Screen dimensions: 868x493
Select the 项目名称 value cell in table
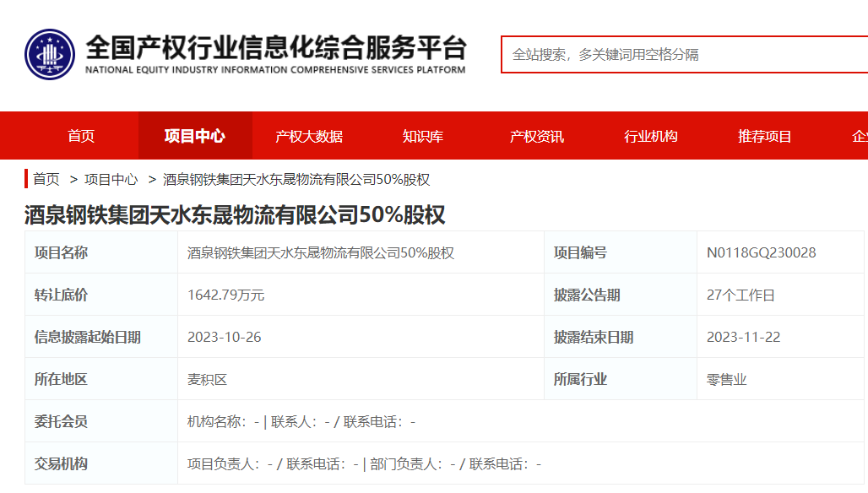click(361, 252)
